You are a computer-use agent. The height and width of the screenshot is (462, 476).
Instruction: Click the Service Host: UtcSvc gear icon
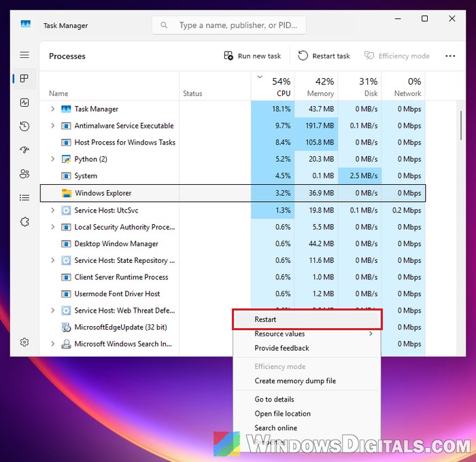click(66, 210)
